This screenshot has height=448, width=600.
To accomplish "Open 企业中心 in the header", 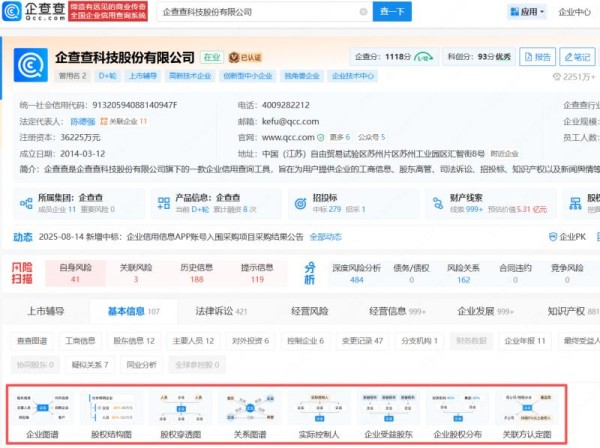I will tap(575, 12).
